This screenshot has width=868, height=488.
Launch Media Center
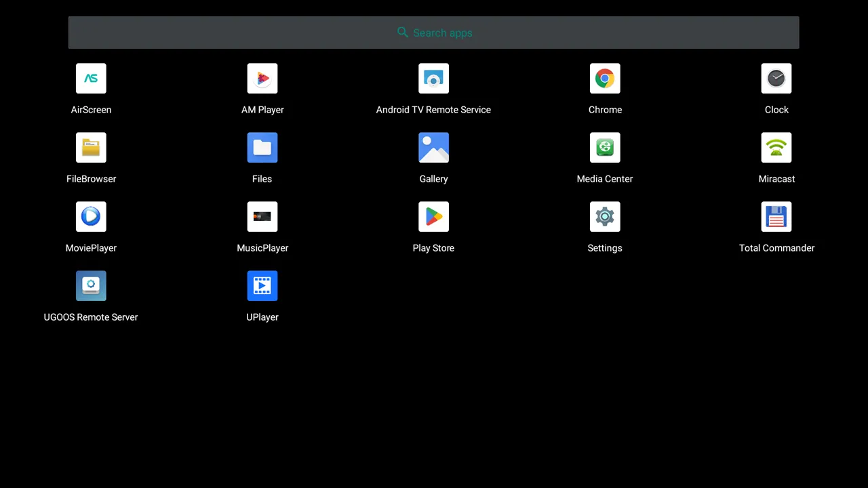pos(605,147)
